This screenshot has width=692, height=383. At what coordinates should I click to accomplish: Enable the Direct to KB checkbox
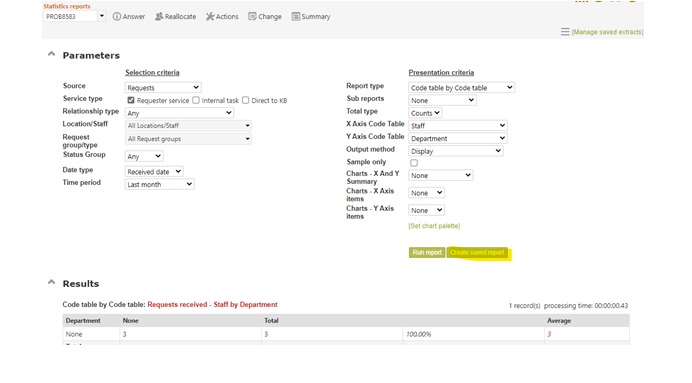pyautogui.click(x=245, y=100)
